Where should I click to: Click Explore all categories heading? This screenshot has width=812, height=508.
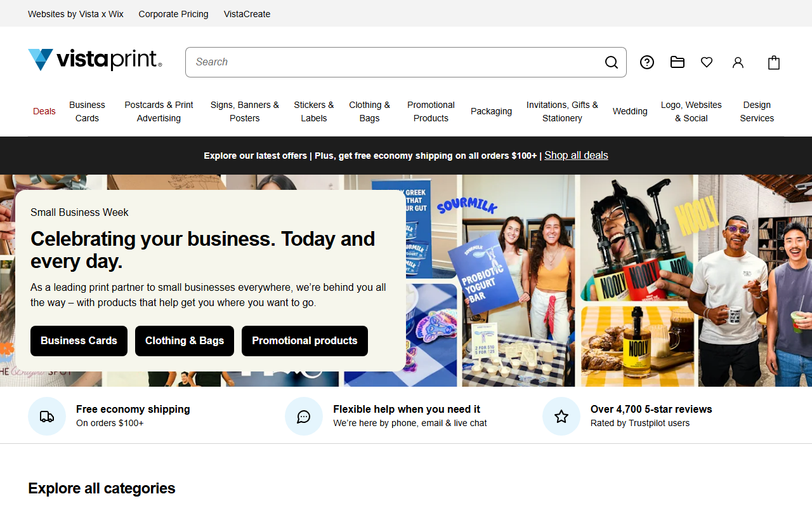click(x=101, y=488)
